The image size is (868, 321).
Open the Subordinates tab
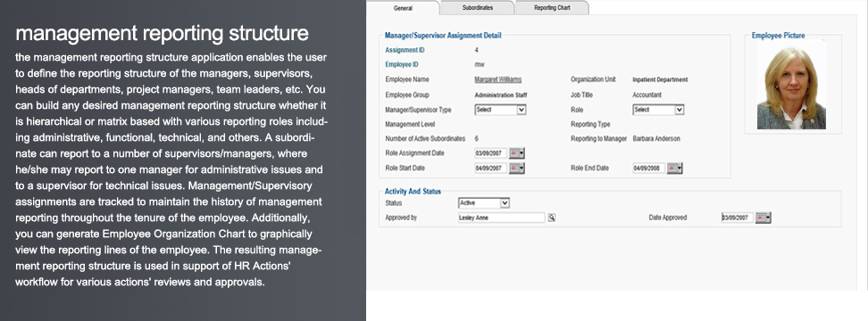pos(477,8)
